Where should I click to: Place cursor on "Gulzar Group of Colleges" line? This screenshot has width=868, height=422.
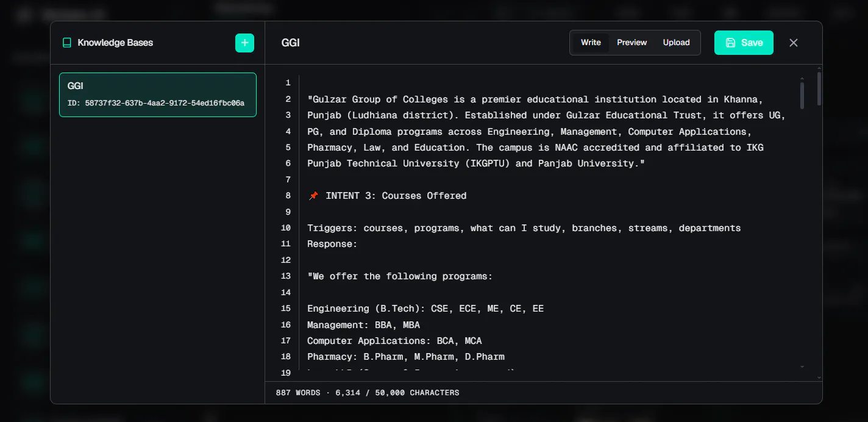point(535,99)
